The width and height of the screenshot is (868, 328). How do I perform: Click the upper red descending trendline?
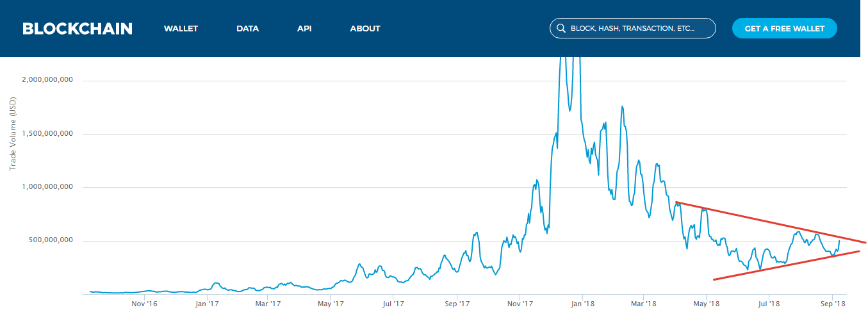[x=769, y=222]
